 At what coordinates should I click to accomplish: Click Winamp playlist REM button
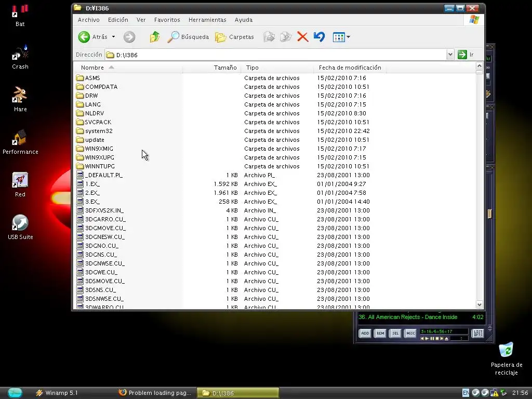380,333
